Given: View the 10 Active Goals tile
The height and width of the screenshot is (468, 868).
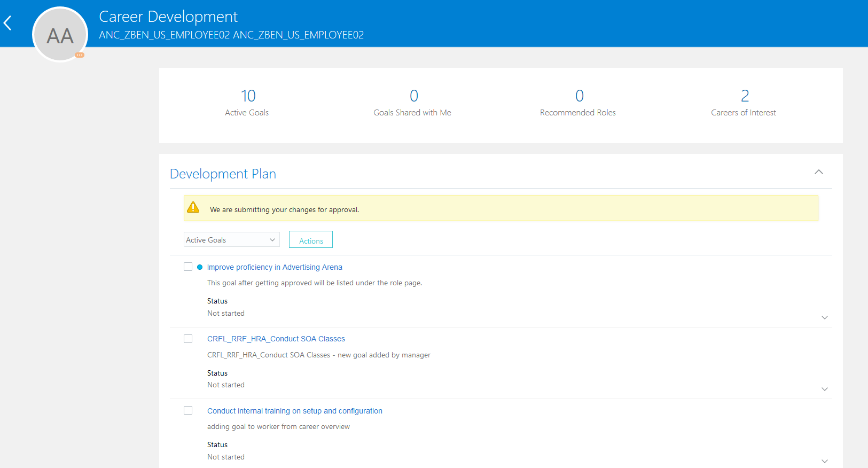Looking at the screenshot, I should 247,102.
